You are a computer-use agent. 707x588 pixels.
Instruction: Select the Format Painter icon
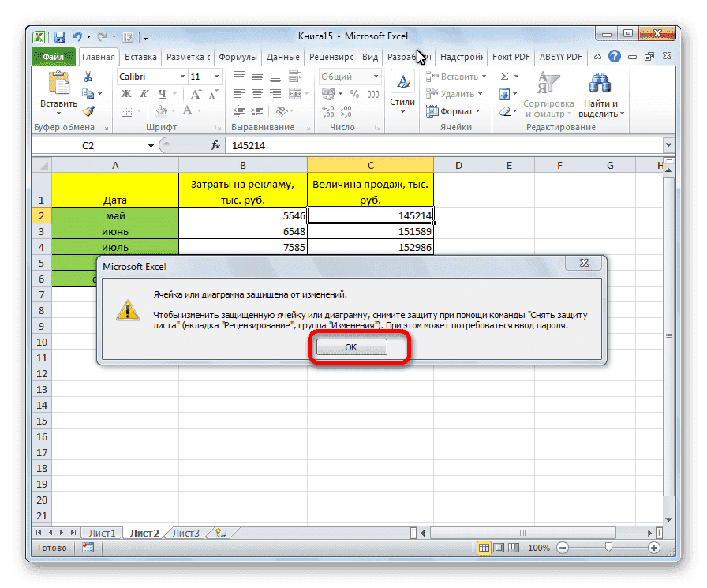click(88, 110)
